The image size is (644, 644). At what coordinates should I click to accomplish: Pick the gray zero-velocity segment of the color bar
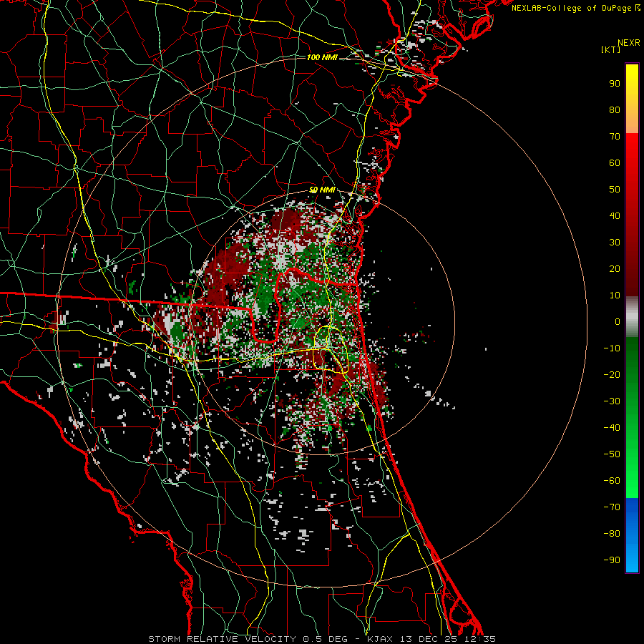(632, 317)
